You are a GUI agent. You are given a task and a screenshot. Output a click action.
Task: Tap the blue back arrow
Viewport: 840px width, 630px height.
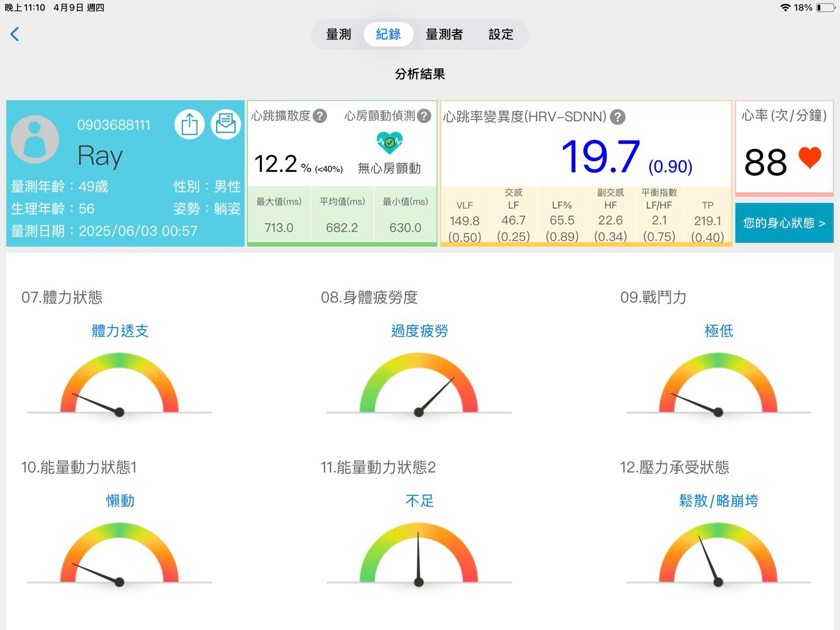(x=15, y=34)
